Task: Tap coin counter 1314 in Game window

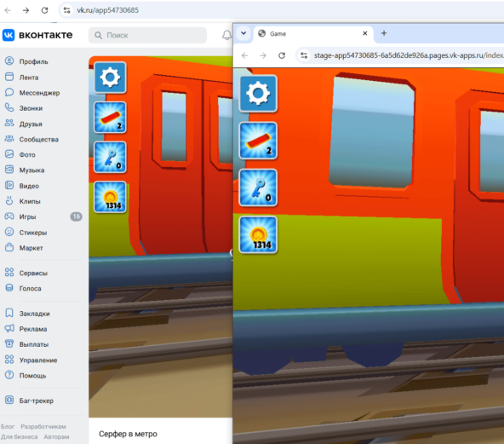Action: click(x=258, y=235)
